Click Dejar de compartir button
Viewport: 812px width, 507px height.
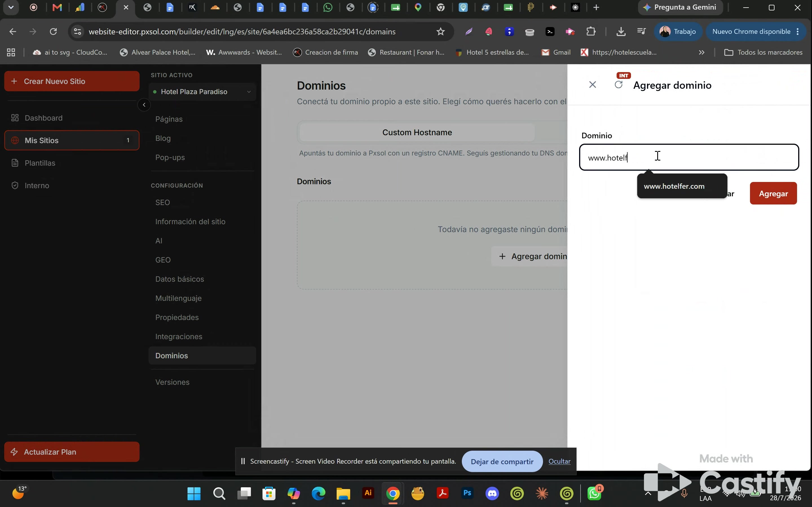(x=502, y=461)
